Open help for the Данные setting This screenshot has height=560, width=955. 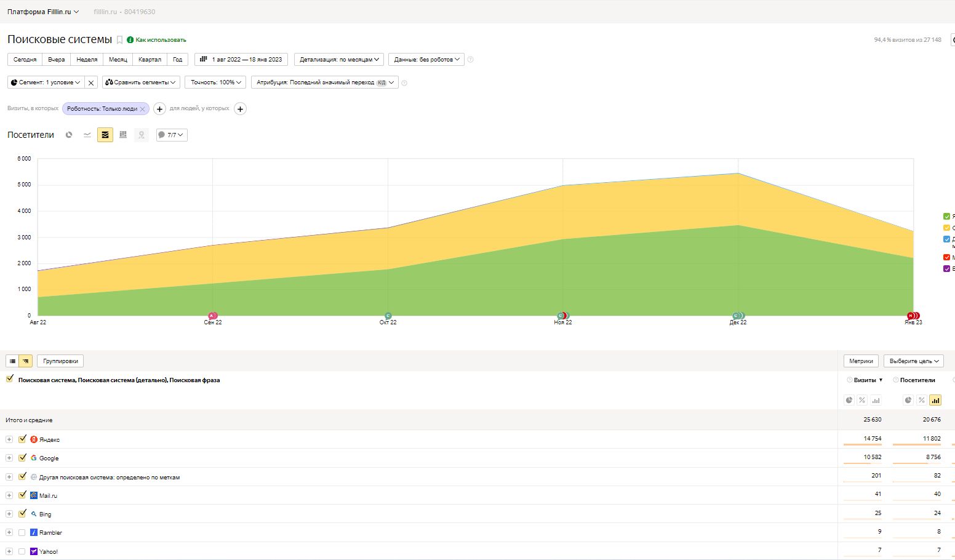[471, 60]
